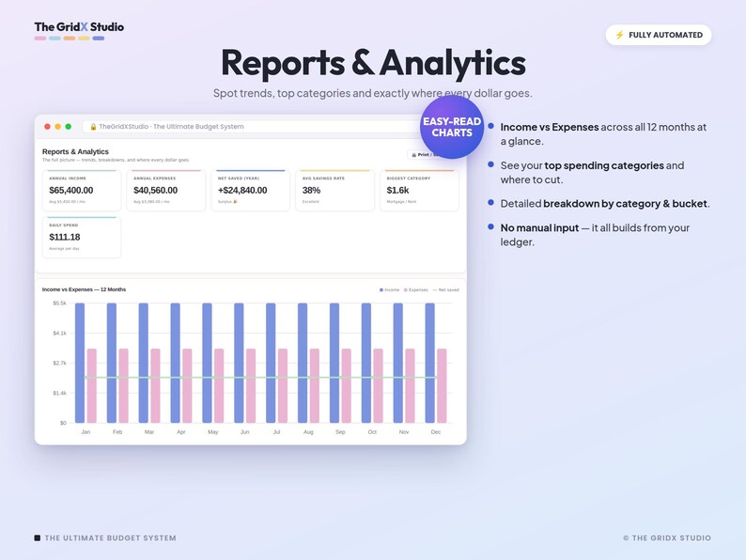The width and height of the screenshot is (746, 560).
Task: Click the yellow pill under the logo
Action: click(x=85, y=39)
